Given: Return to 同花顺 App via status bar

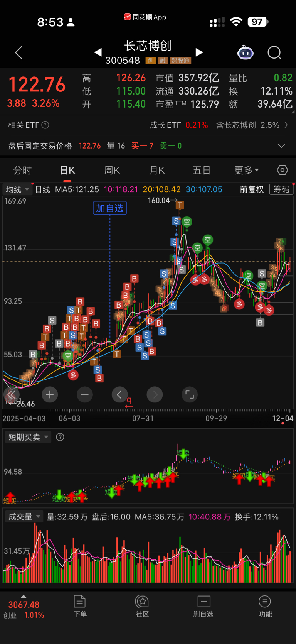Looking at the screenshot, I should (x=145, y=17).
